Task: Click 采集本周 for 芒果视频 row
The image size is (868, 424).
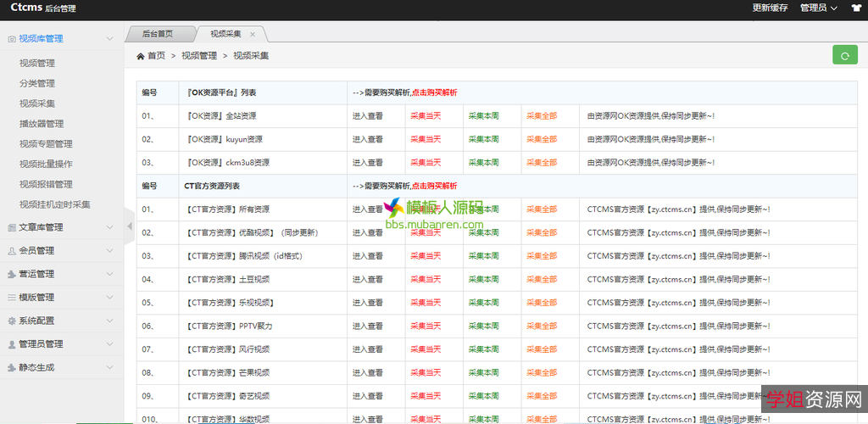Action: (484, 372)
